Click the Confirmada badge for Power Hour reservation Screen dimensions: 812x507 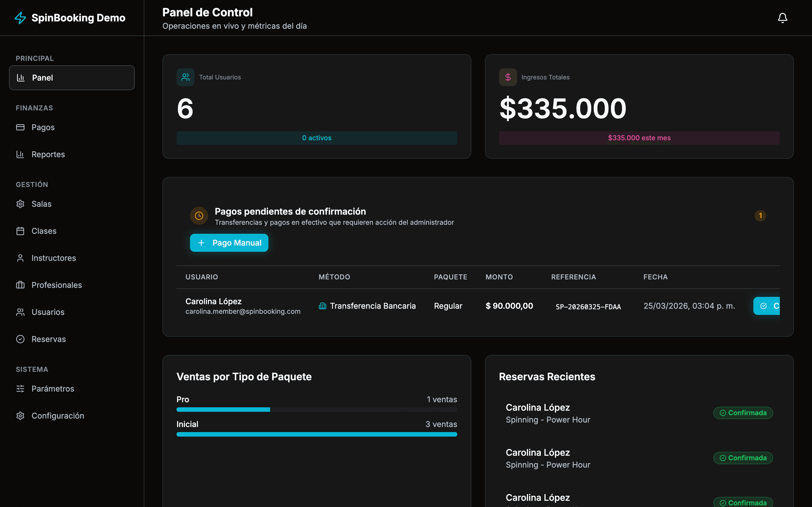click(x=743, y=413)
